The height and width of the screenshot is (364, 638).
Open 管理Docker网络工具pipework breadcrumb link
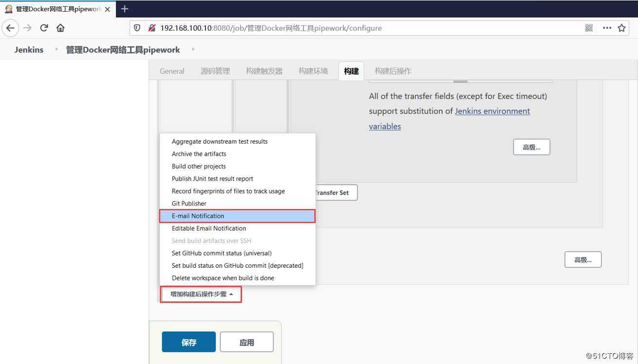click(x=123, y=50)
